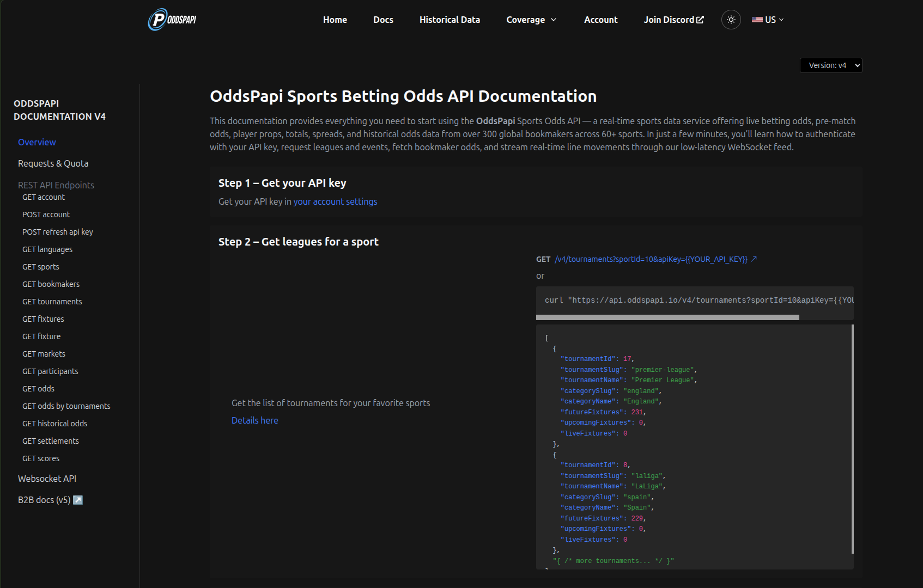Open GET tournaments endpoint docs
This screenshot has height=588, width=923.
pyautogui.click(x=52, y=302)
